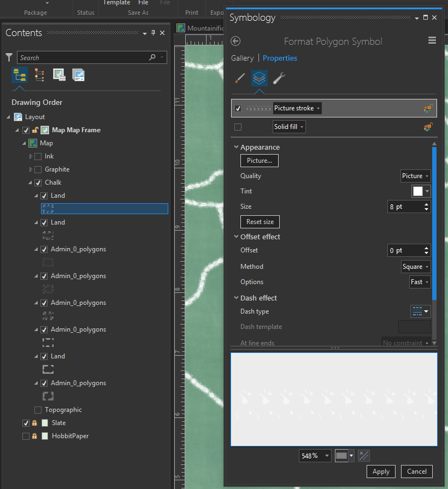This screenshot has width=448, height=489.
Task: Select List By Data Source icon
Action: [39, 75]
